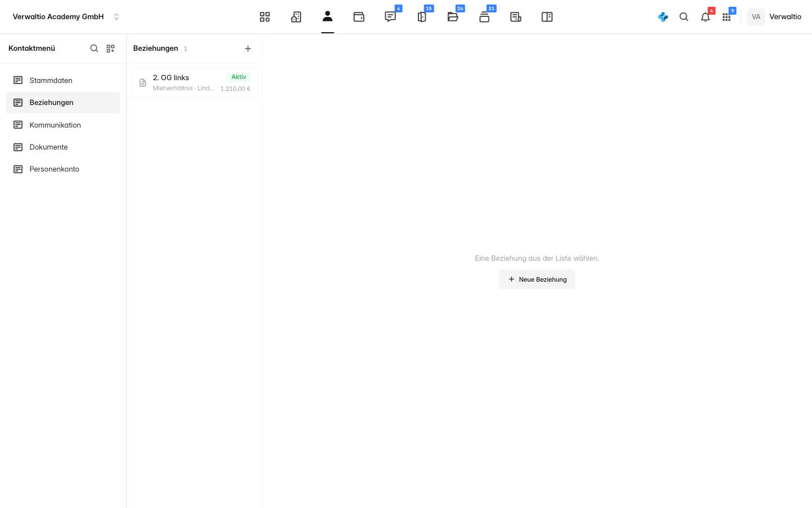The width and height of the screenshot is (812, 508).
Task: Click the blue assistant icon in header
Action: 663,17
